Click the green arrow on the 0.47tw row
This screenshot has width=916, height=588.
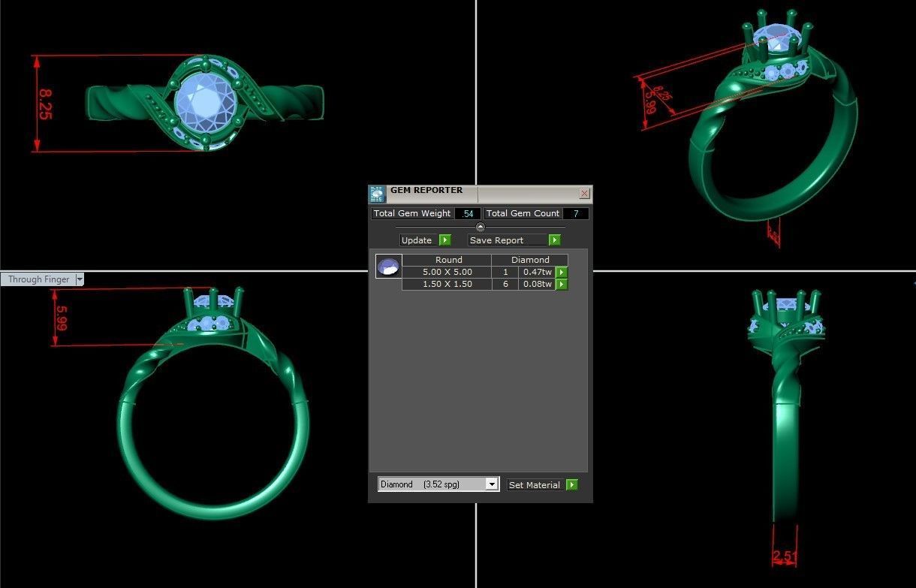point(561,273)
